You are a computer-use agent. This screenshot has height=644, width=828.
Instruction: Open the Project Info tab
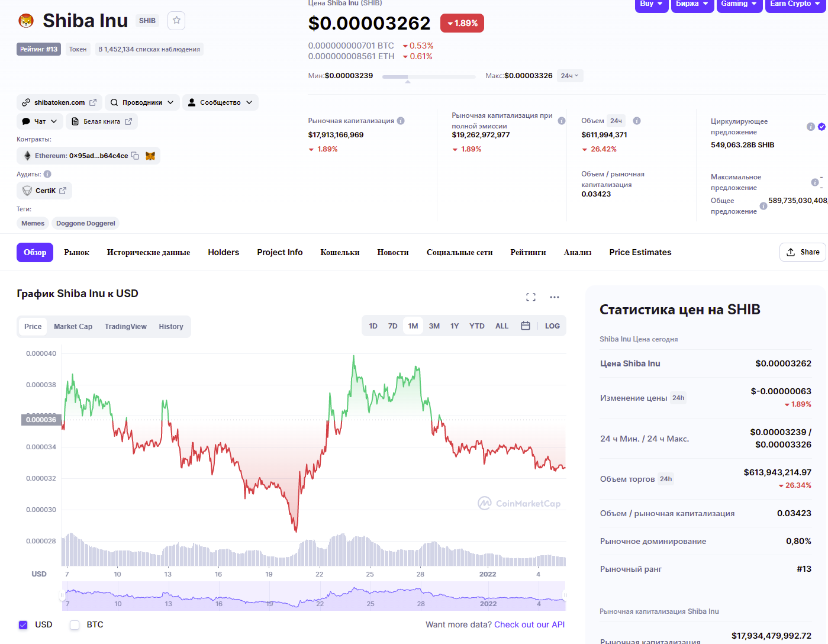pos(280,253)
